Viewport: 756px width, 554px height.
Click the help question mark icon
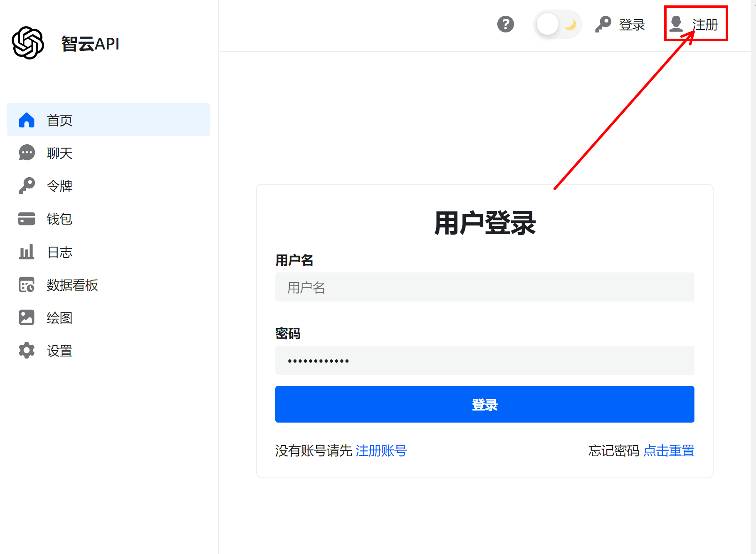tap(505, 24)
